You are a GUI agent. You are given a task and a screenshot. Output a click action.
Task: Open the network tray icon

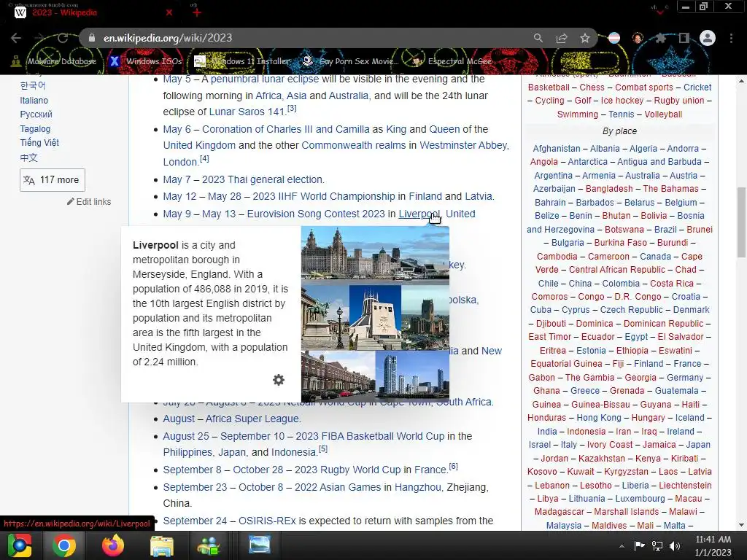657,545
